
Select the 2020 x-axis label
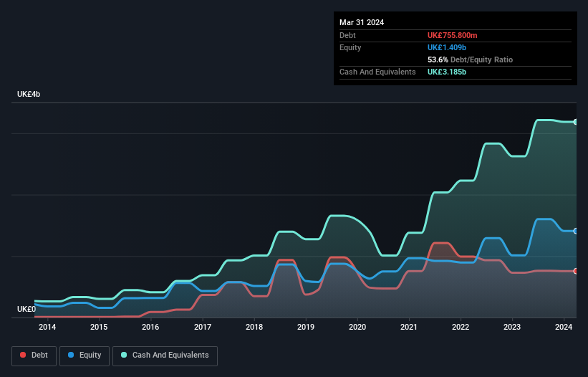point(357,328)
